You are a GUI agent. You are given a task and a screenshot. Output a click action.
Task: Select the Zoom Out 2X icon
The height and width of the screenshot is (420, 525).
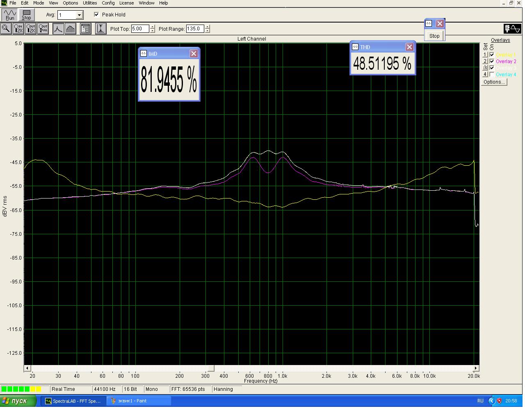coord(31,29)
